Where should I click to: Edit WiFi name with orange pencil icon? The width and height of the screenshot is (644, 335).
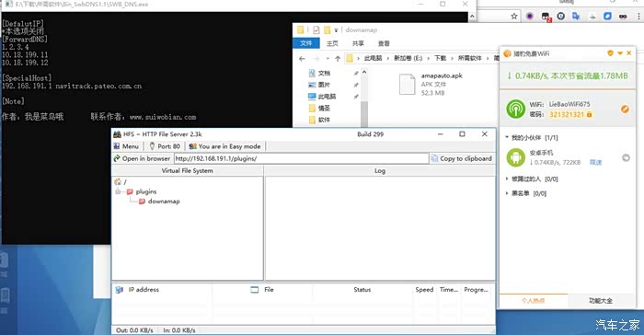coord(625,109)
